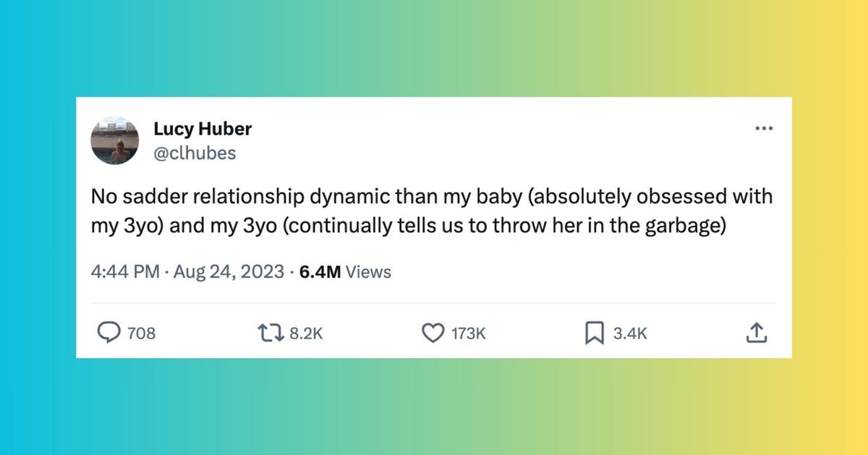Open the @clhubes handle link
Viewport: 868px width, 455px height.
click(x=195, y=153)
